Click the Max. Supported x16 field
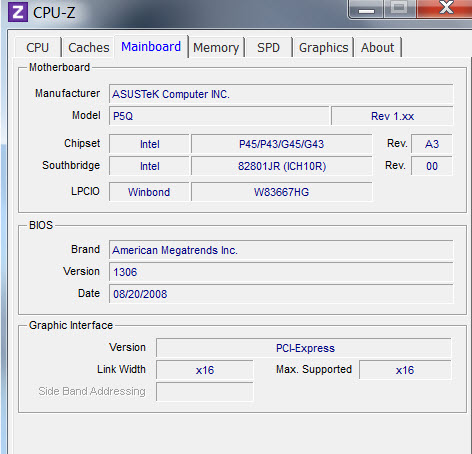 coord(405,370)
